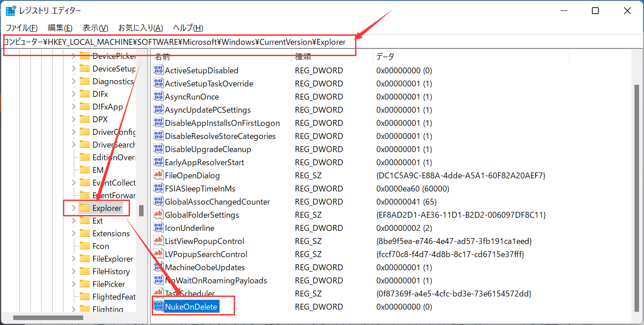Click the folder icon beside FileHistory

coord(84,272)
